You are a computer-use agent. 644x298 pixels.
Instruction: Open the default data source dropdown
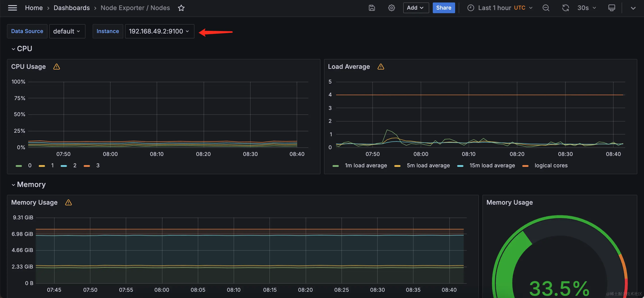point(67,31)
